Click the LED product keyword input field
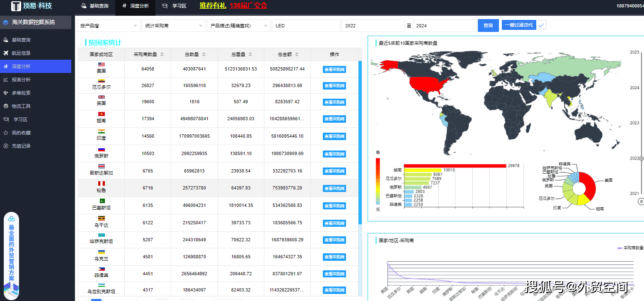 (x=305, y=26)
